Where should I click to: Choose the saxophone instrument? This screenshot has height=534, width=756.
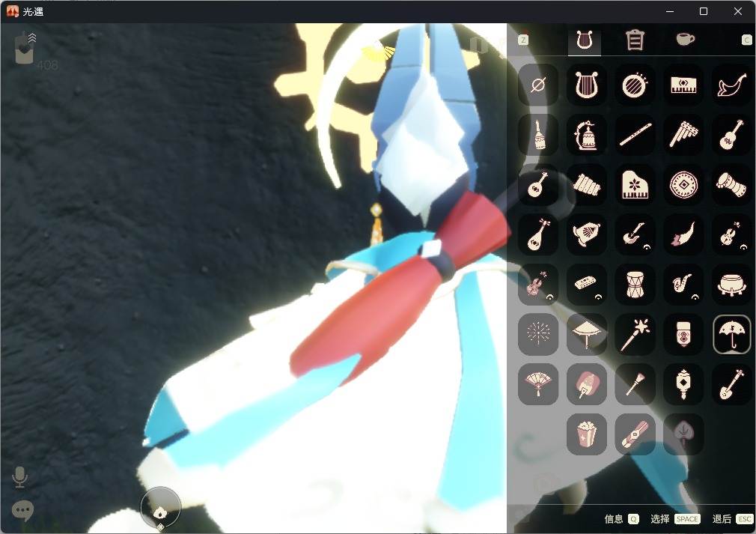coord(683,285)
